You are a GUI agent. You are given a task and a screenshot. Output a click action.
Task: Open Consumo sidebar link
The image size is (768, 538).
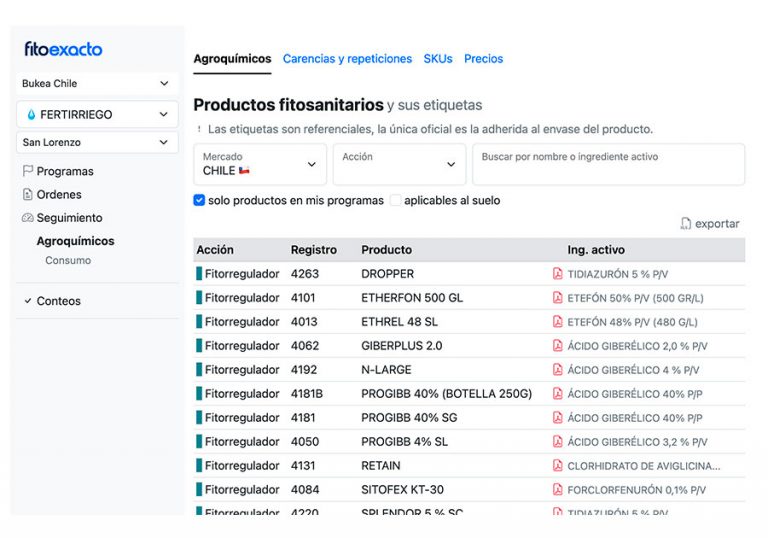coord(68,261)
